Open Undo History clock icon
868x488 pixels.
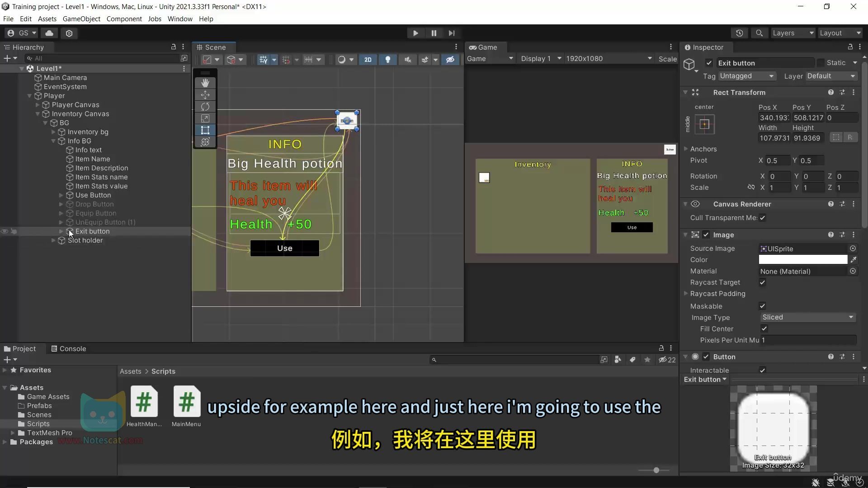click(x=740, y=33)
